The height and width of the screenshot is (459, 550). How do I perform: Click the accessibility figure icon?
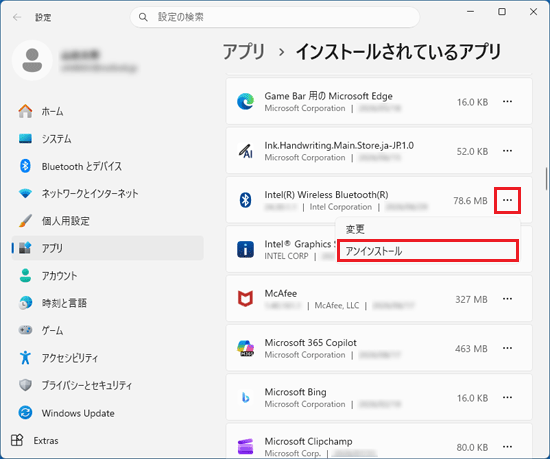pos(25,357)
